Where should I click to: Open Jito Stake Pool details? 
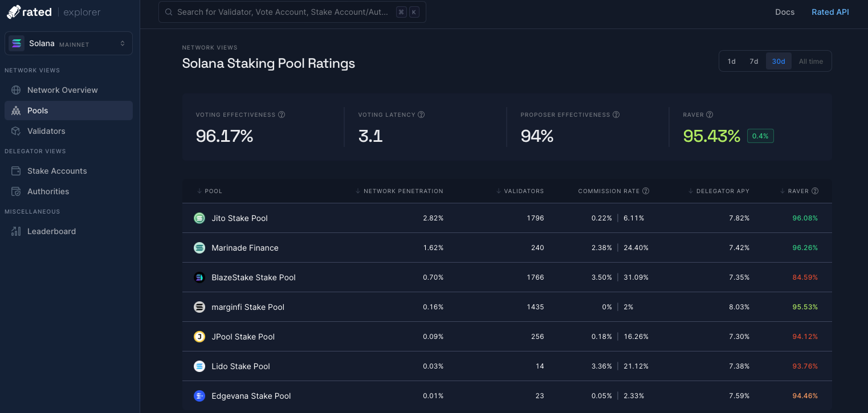tap(239, 218)
